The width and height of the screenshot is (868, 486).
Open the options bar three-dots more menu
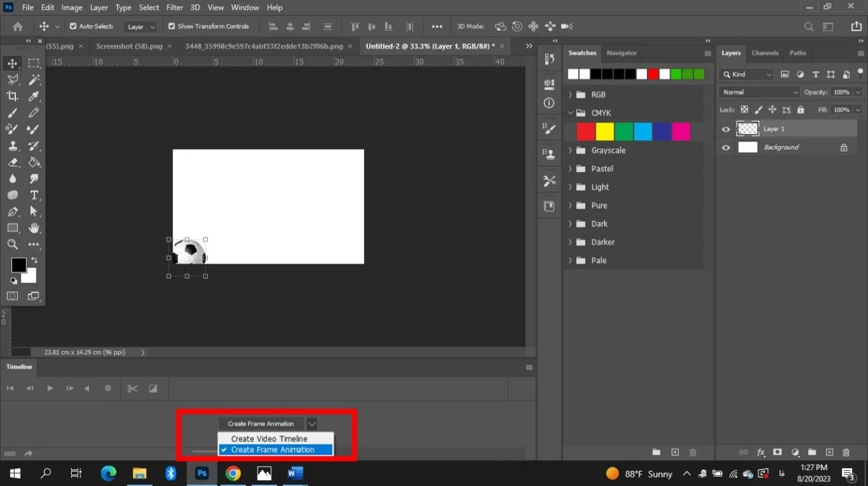point(437,27)
